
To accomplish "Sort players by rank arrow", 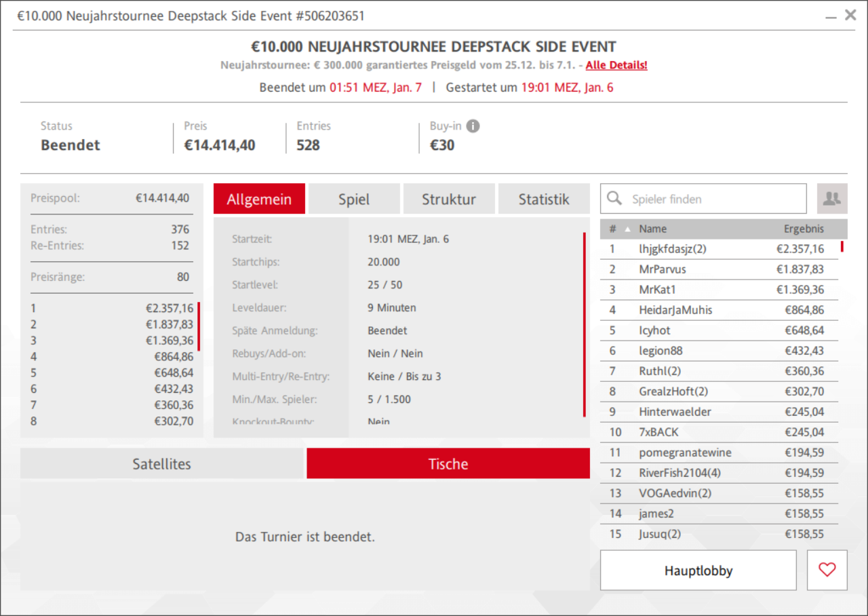I will (x=627, y=229).
